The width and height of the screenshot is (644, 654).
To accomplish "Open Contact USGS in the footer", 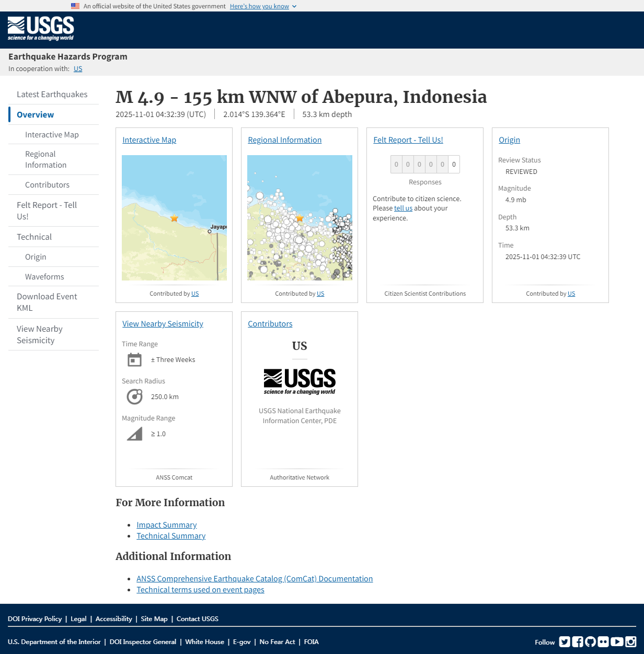I will (197, 619).
